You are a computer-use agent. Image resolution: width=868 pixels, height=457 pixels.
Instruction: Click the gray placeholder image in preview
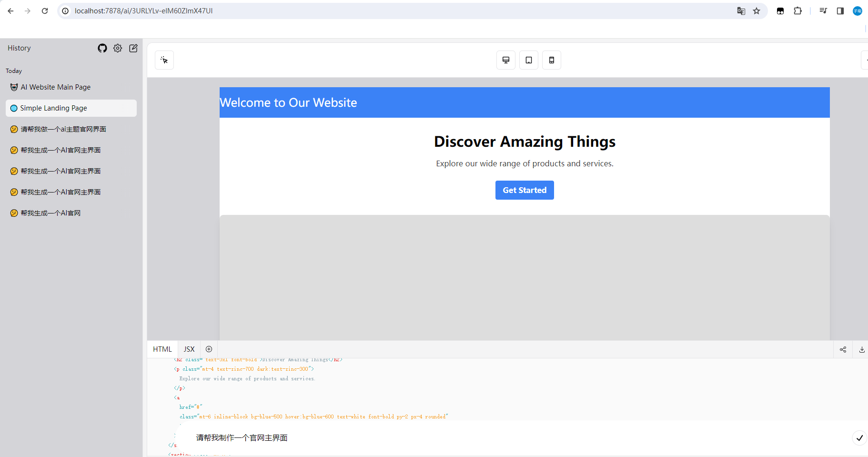click(525, 277)
